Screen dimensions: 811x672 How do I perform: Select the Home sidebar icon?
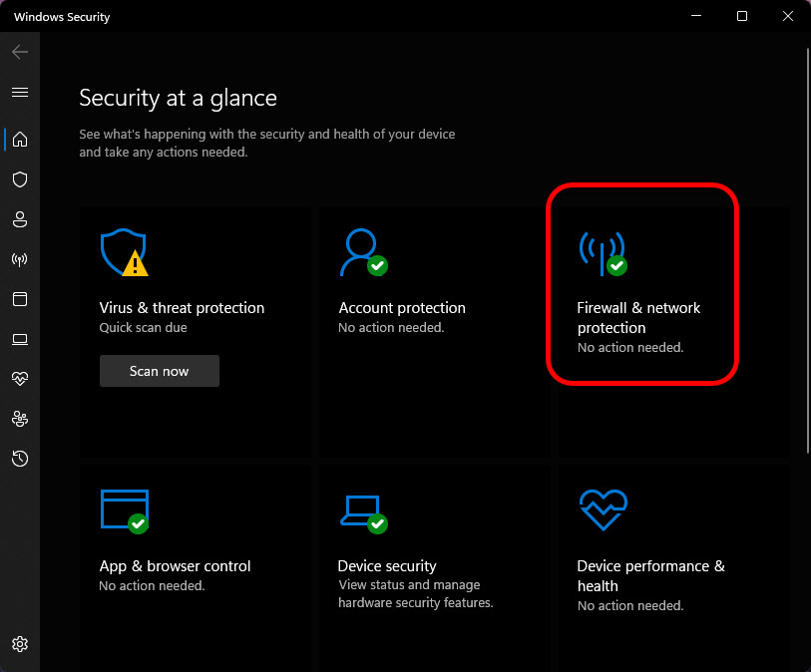point(20,140)
